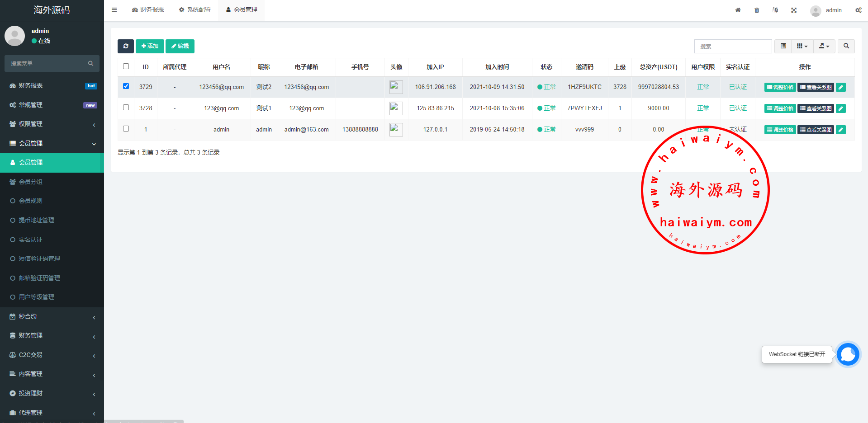Open 实名认证 in the sidebar
Viewport: 868px width, 423px height.
(31, 240)
